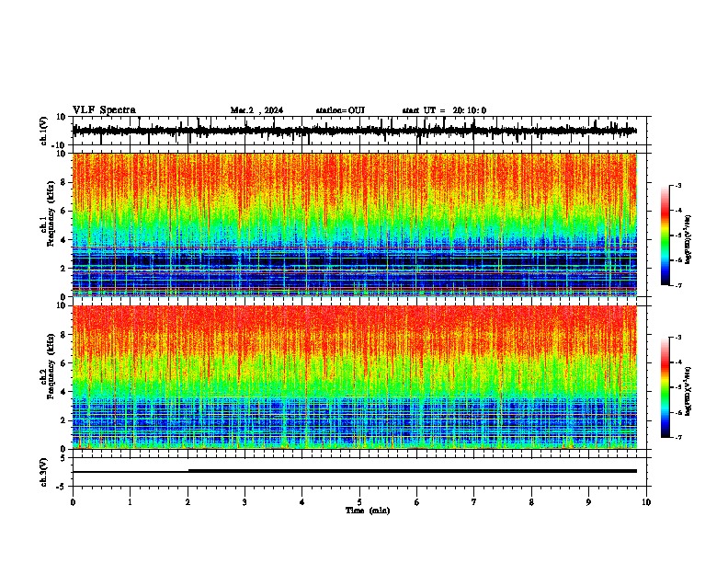Select the "Mar.2, 2024" date text
This screenshot has height=563, width=728.
pos(256,110)
